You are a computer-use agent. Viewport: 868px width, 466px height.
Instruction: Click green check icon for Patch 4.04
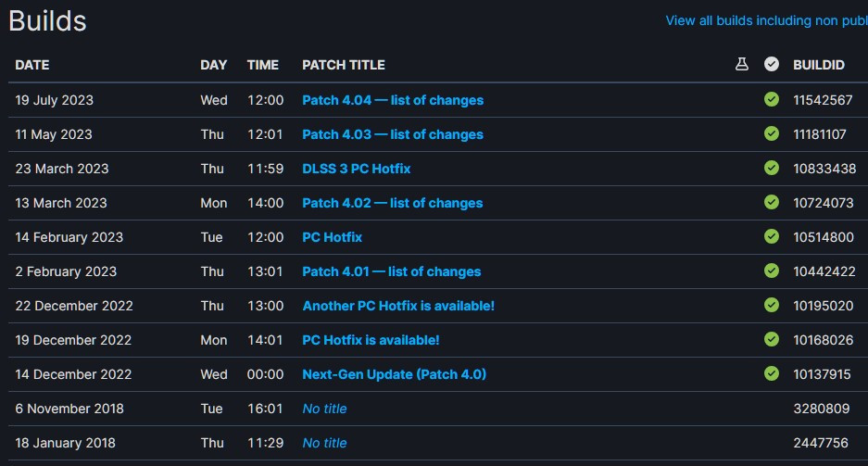click(771, 99)
